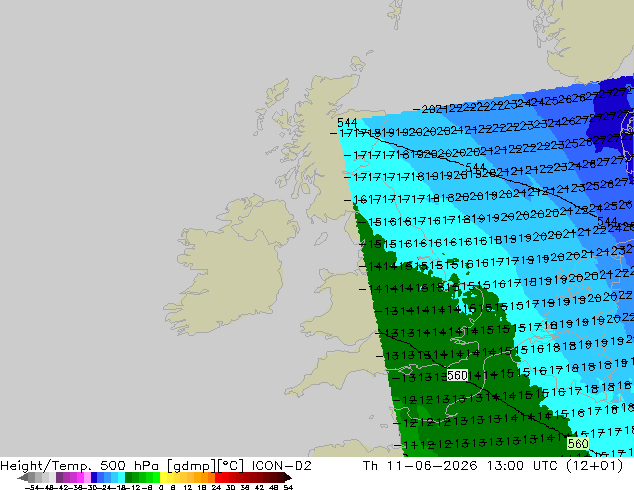
Task: Click the '[°C]' unit label
Action: click(231, 466)
